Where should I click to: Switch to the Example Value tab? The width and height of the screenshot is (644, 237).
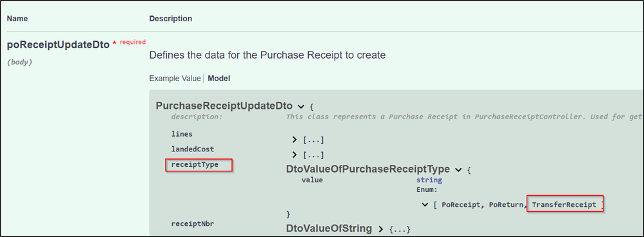click(175, 79)
